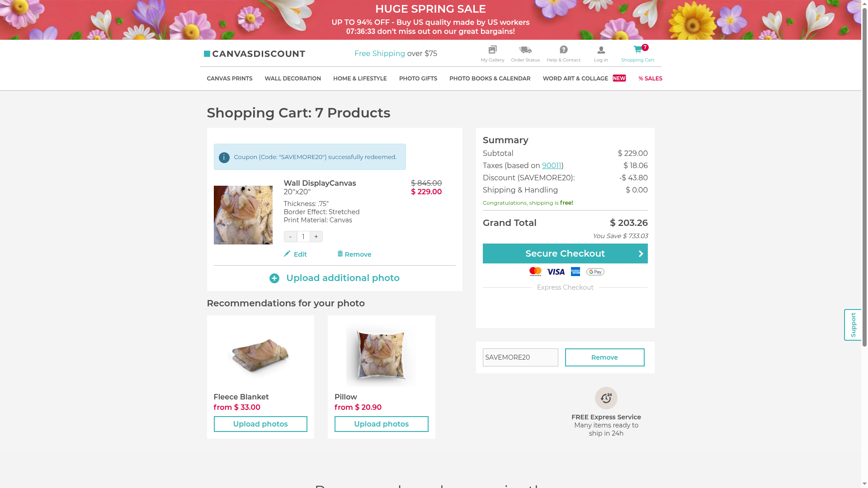The width and height of the screenshot is (868, 488).
Task: Remove Wall DisplayCanvas via trash icon
Action: (x=340, y=254)
